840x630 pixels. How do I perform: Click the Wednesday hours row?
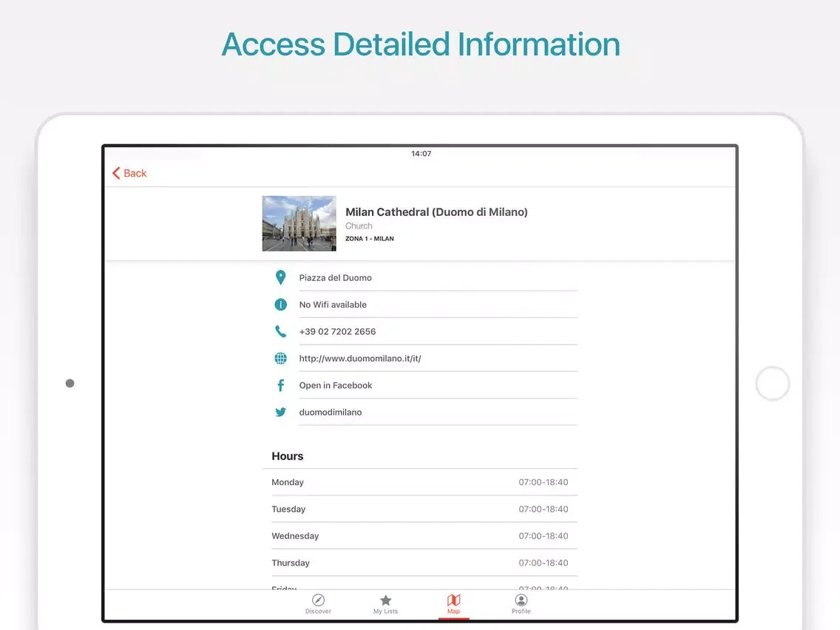point(420,535)
